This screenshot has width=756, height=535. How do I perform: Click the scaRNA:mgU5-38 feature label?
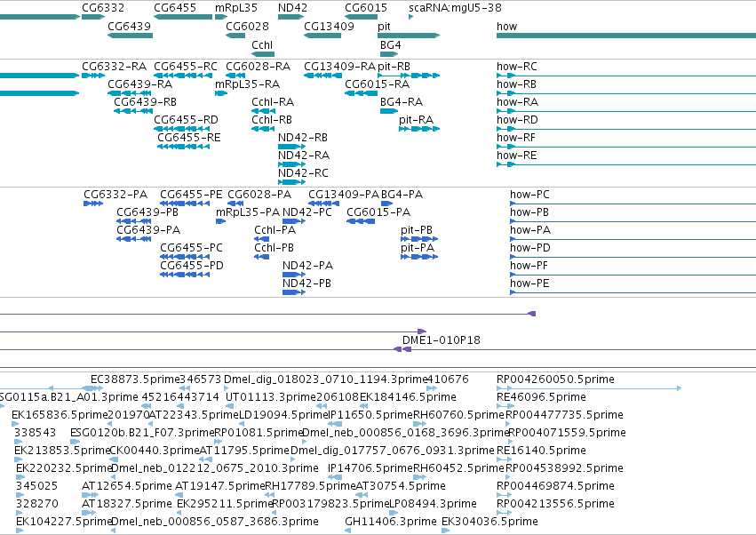[x=455, y=8]
